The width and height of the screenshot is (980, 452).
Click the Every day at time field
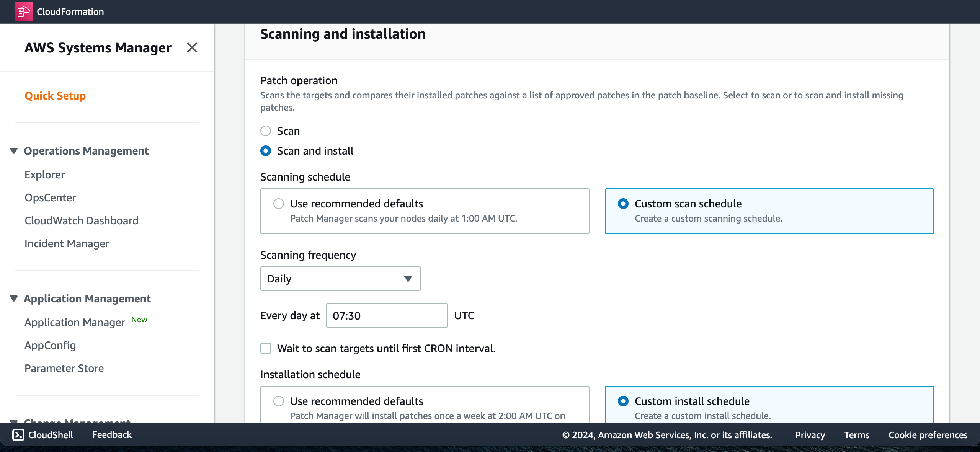click(387, 315)
